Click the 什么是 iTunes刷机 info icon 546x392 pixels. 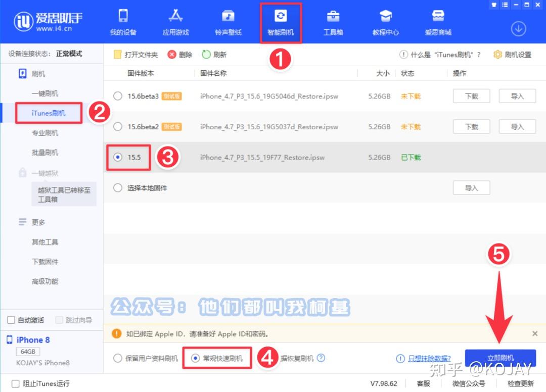[x=403, y=55]
